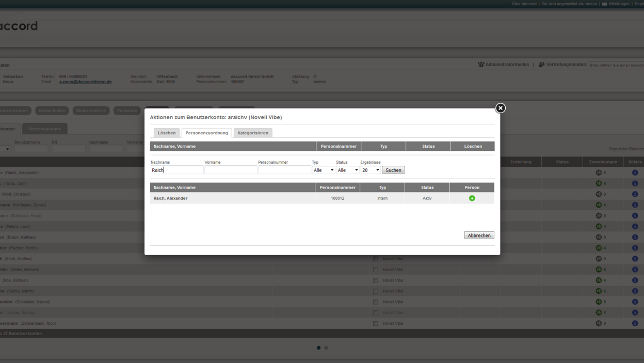Go to second page dot below table
The height and width of the screenshot is (363, 644).
(326, 348)
